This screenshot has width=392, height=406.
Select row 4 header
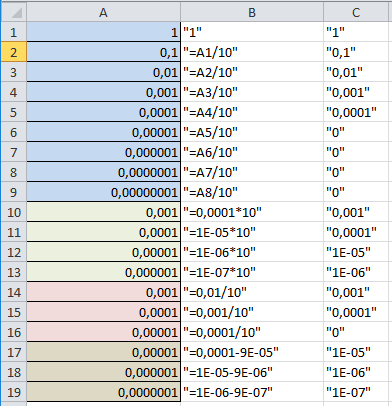click(x=14, y=92)
